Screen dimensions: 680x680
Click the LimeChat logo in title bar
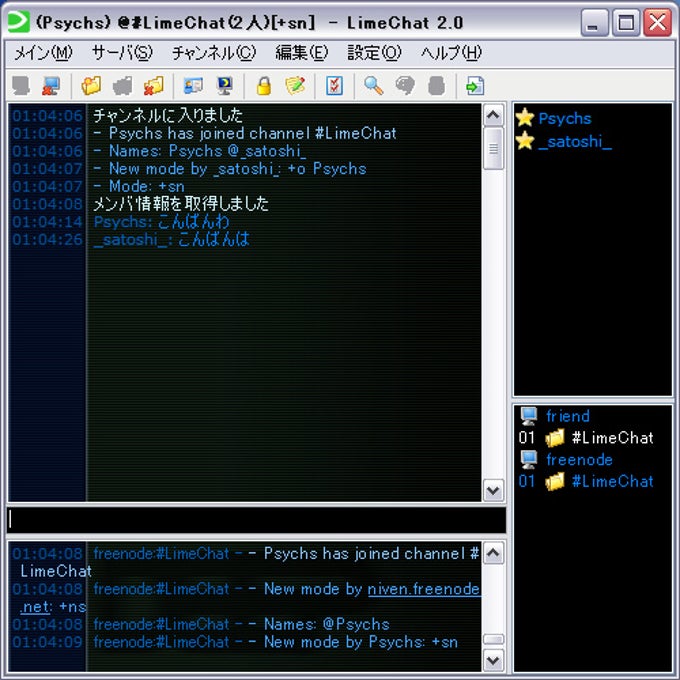[x=19, y=22]
